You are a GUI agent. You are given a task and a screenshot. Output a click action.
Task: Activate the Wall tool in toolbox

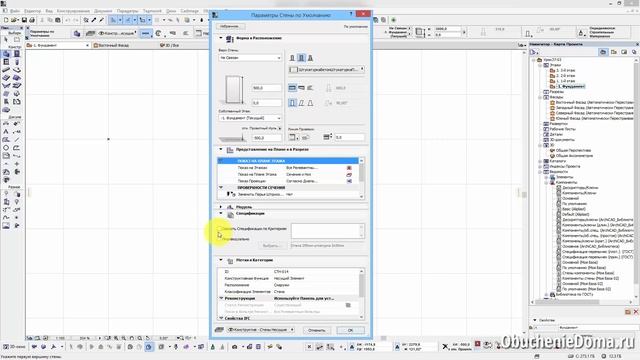[x=6, y=53]
